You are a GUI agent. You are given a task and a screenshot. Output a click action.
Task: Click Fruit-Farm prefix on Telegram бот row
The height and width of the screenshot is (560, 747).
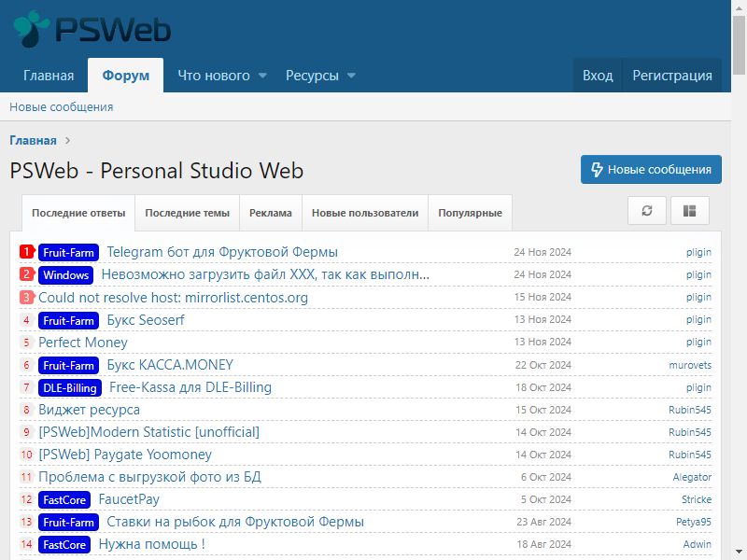click(x=68, y=252)
